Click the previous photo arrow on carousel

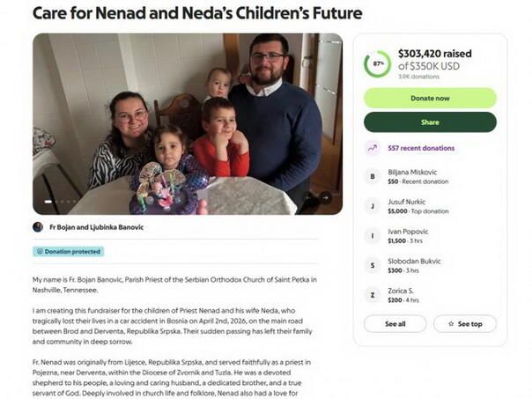(x=308, y=198)
